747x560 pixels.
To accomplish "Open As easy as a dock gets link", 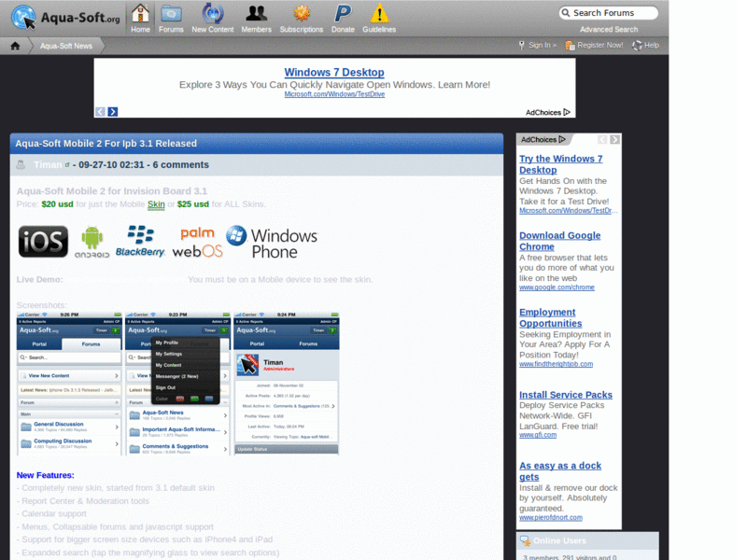I will [x=560, y=471].
